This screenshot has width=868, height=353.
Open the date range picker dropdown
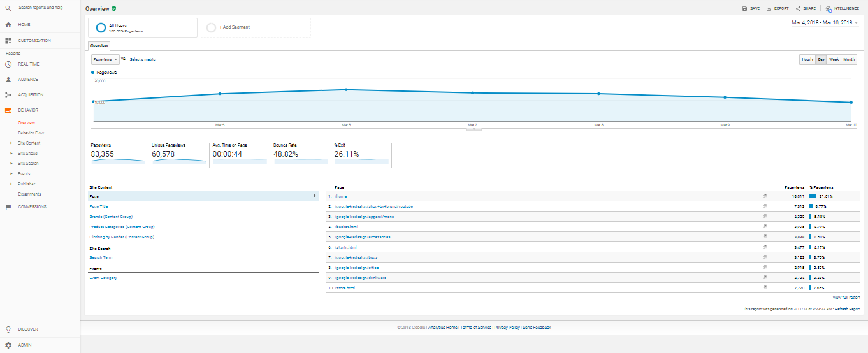tap(825, 23)
